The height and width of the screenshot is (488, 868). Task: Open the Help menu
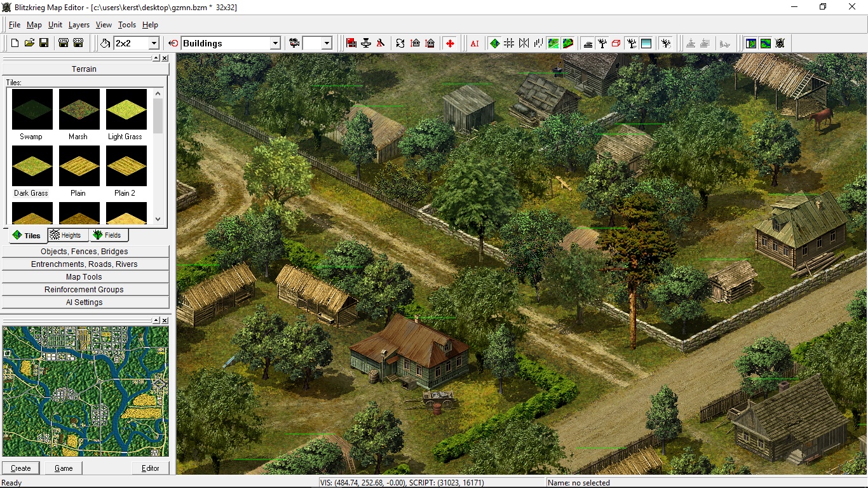coord(150,25)
